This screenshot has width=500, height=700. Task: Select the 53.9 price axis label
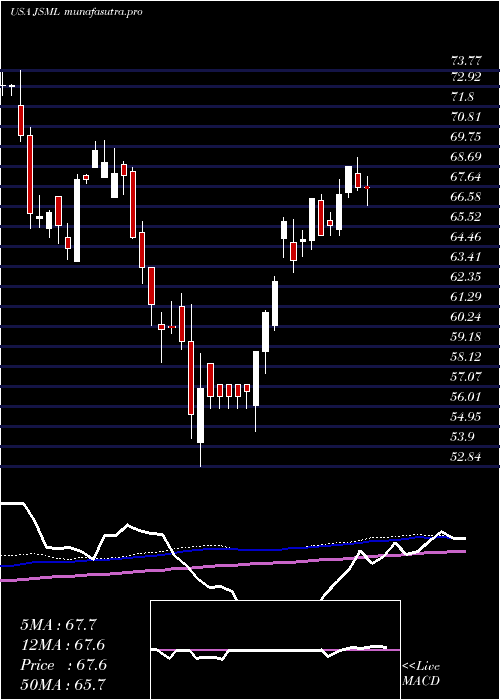(462, 437)
